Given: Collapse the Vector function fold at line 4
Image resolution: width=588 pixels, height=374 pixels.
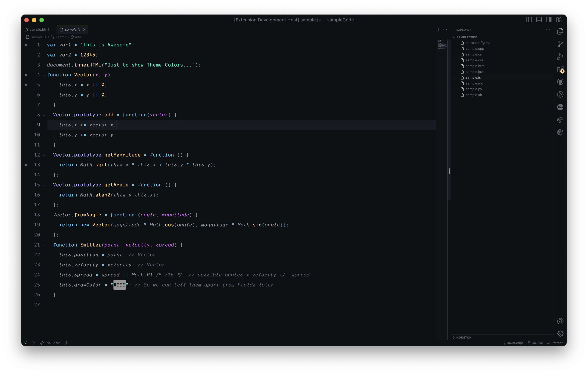Looking at the screenshot, I should pyautogui.click(x=44, y=75).
